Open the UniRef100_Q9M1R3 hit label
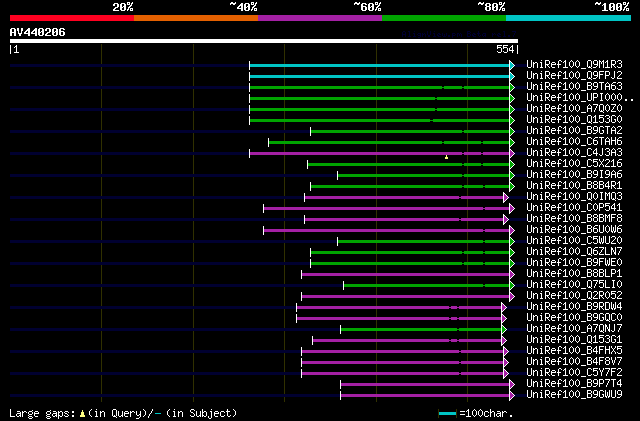Viewport: 640px width, 421px height. (x=574, y=65)
